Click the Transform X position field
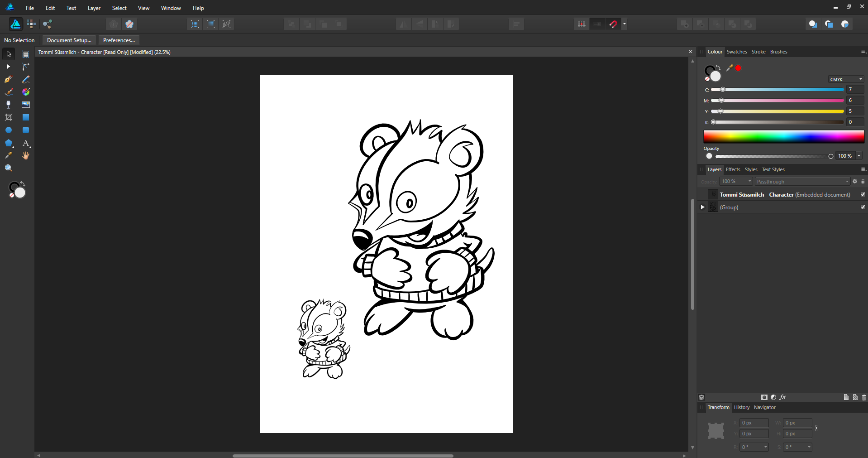 [754, 423]
